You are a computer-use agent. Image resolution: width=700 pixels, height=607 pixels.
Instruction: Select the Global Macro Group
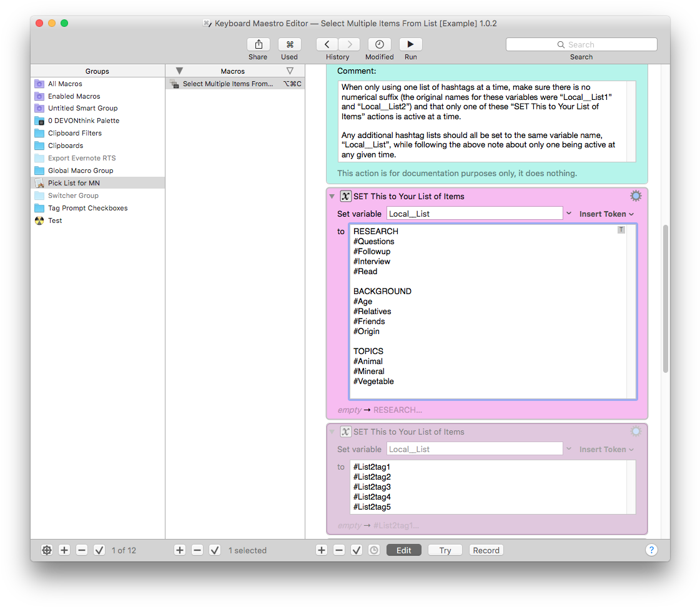coord(98,171)
